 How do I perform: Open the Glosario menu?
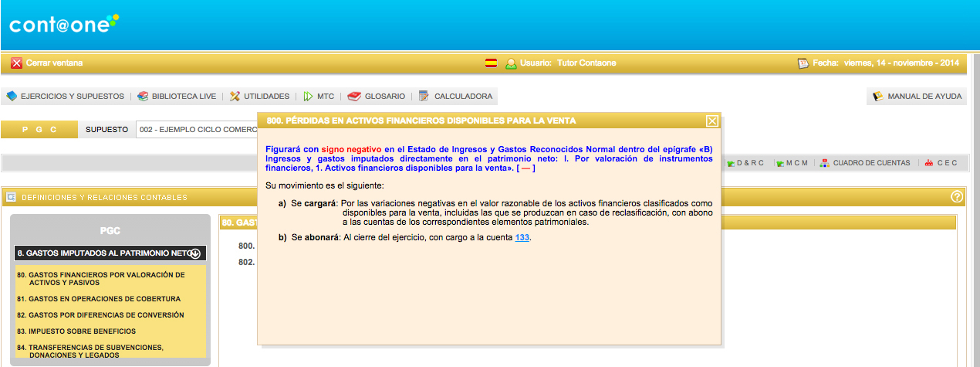pos(384,97)
